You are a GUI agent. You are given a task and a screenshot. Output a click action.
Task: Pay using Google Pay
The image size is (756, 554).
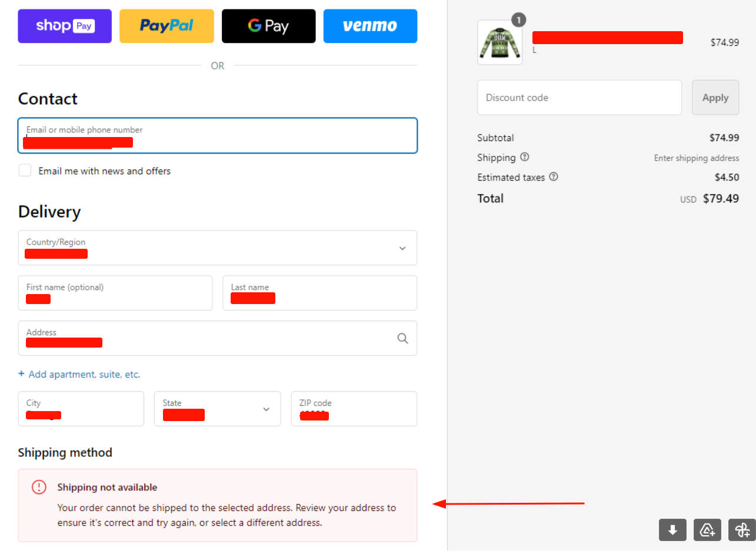pyautogui.click(x=268, y=26)
